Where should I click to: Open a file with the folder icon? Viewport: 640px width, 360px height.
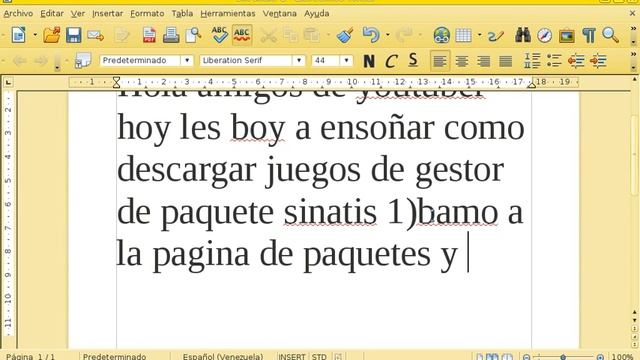(51, 35)
